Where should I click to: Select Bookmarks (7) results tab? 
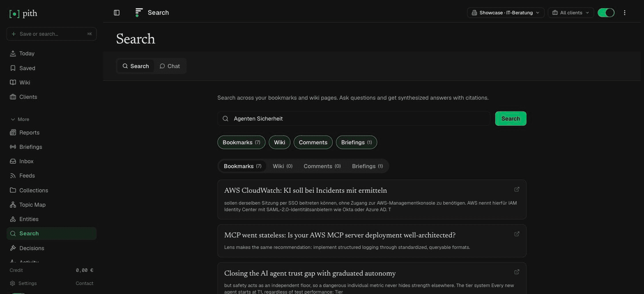tap(242, 166)
